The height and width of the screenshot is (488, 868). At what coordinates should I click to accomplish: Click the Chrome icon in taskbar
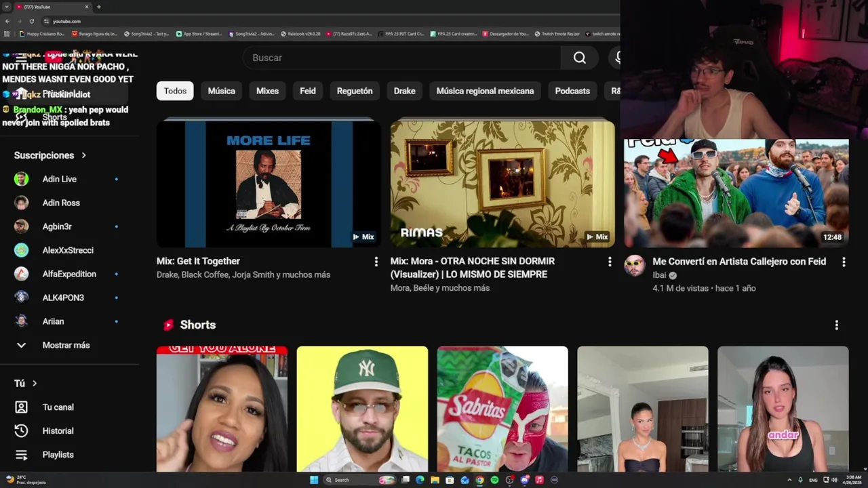click(x=479, y=480)
